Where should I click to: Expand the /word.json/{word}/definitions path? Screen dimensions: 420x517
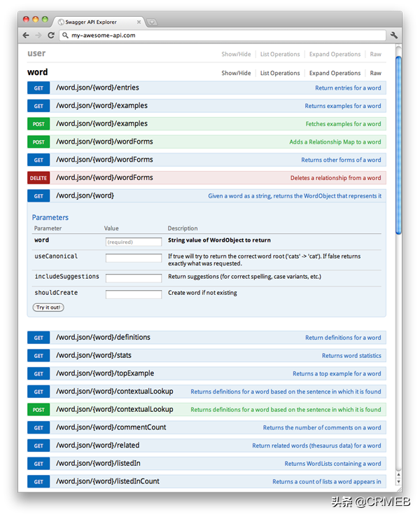[x=103, y=337]
